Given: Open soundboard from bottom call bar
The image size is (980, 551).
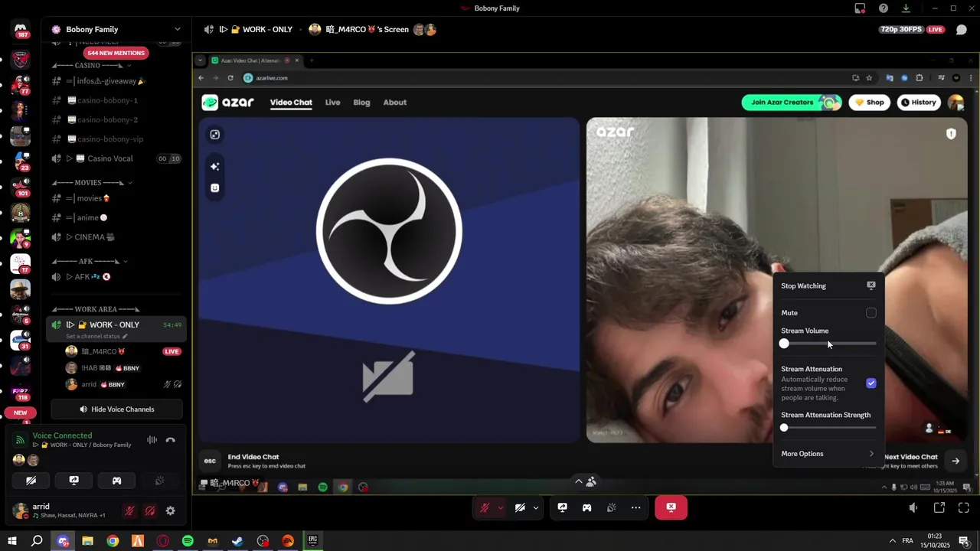Looking at the screenshot, I should (x=611, y=507).
